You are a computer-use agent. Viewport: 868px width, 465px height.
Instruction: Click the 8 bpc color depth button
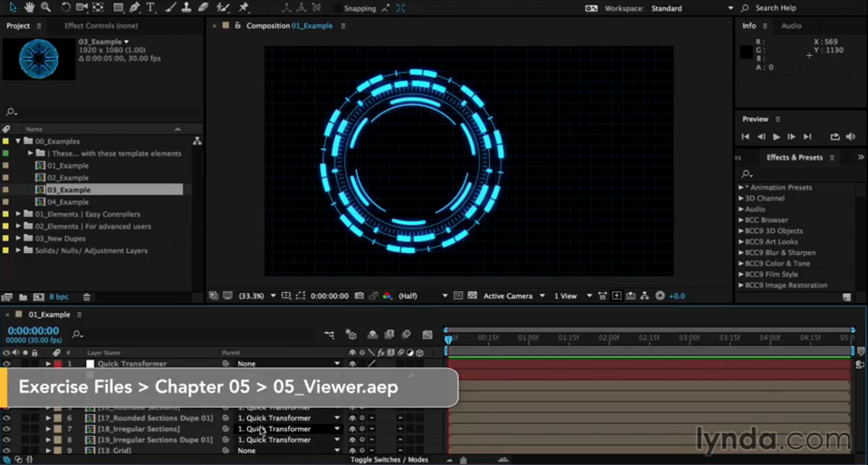[59, 297]
